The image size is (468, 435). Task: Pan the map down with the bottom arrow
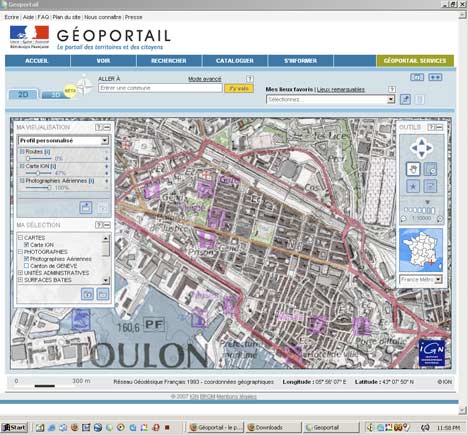[422, 155]
